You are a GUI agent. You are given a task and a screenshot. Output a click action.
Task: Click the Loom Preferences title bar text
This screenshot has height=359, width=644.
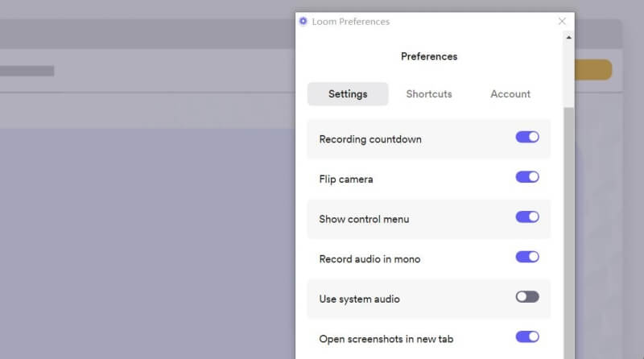click(351, 22)
